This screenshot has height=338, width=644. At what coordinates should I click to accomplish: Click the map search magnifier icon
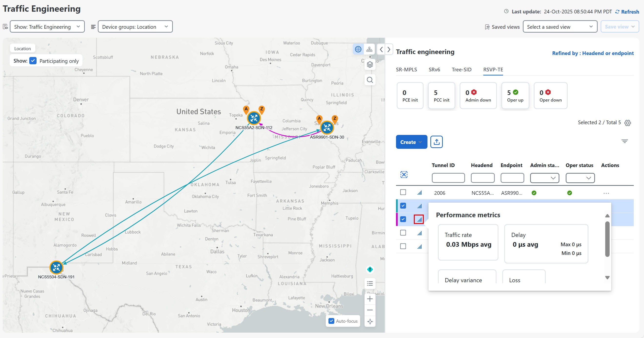click(370, 80)
